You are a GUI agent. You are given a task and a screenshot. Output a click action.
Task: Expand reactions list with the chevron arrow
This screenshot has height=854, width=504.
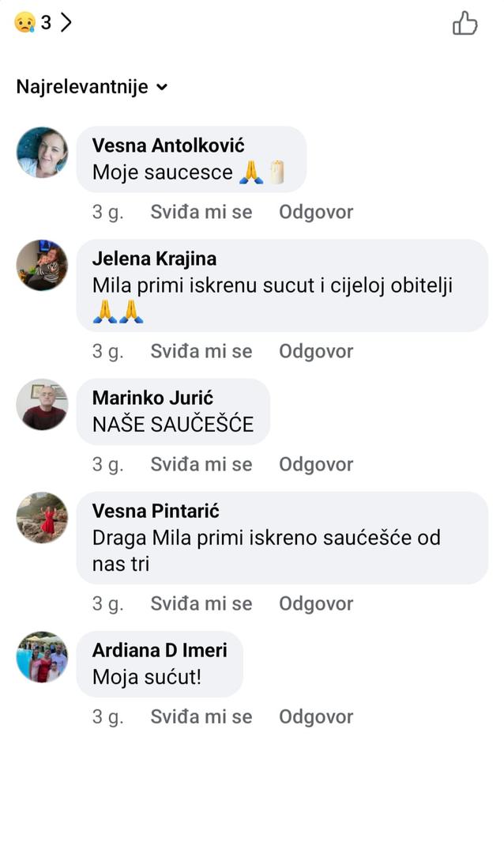coord(66,23)
